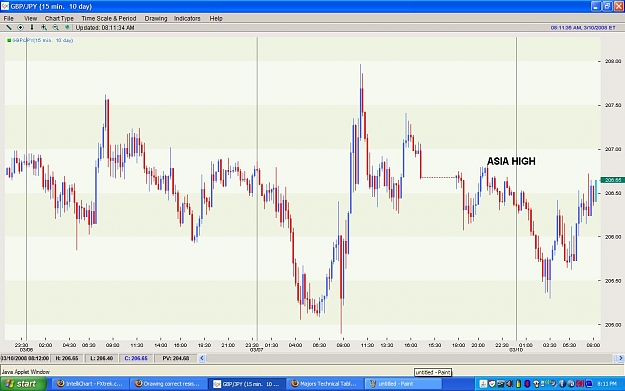Click the speaker volume tray icon
The image size is (625, 391).
(509, 384)
